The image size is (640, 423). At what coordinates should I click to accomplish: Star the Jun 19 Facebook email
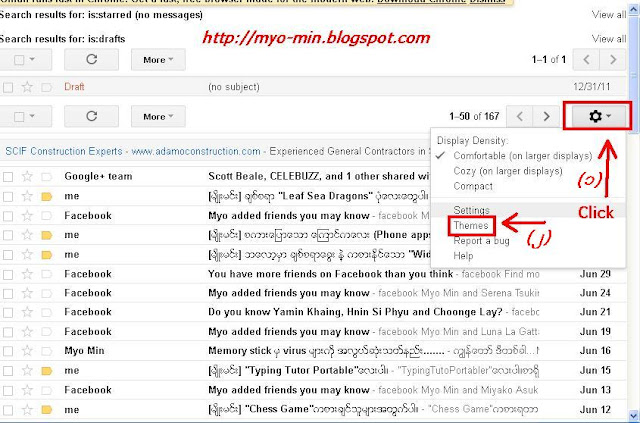coord(27,331)
